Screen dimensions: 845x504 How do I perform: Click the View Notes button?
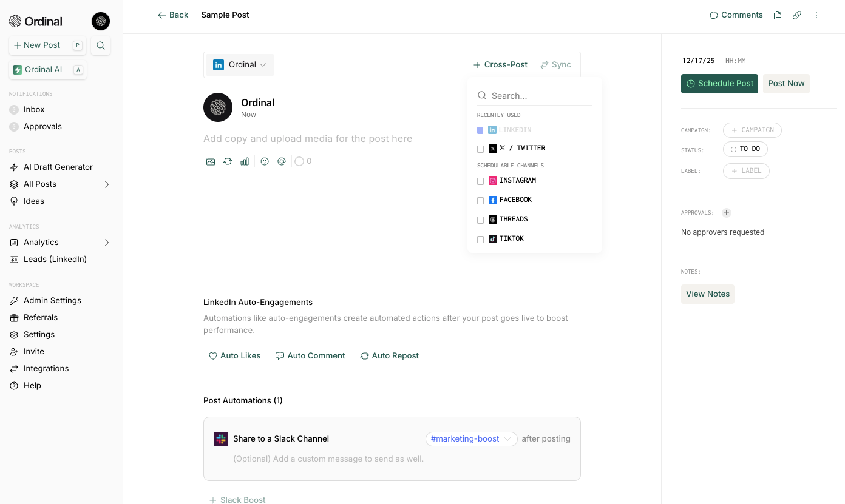pyautogui.click(x=708, y=294)
